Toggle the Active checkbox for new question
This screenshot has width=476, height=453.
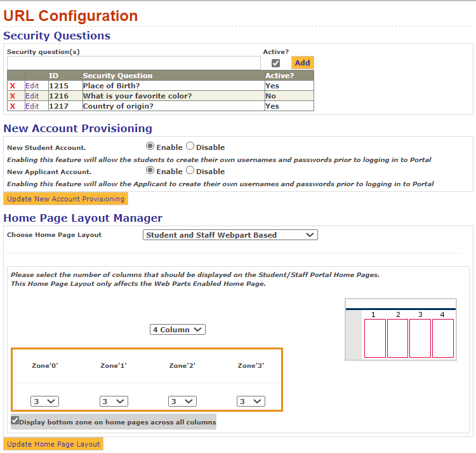[275, 63]
